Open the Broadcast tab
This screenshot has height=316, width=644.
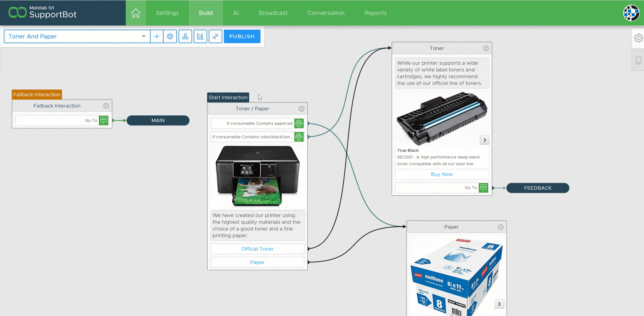(x=273, y=13)
